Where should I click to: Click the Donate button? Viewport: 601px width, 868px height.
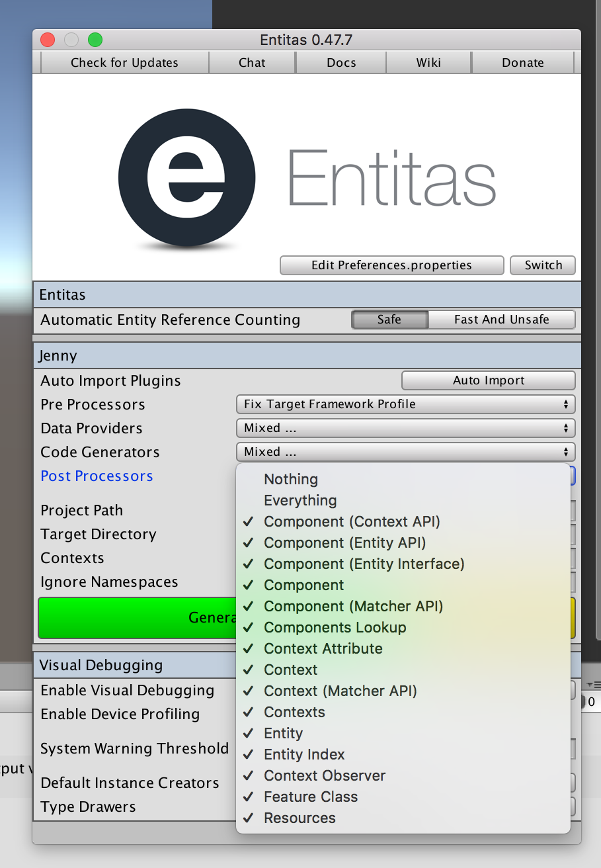tap(522, 62)
